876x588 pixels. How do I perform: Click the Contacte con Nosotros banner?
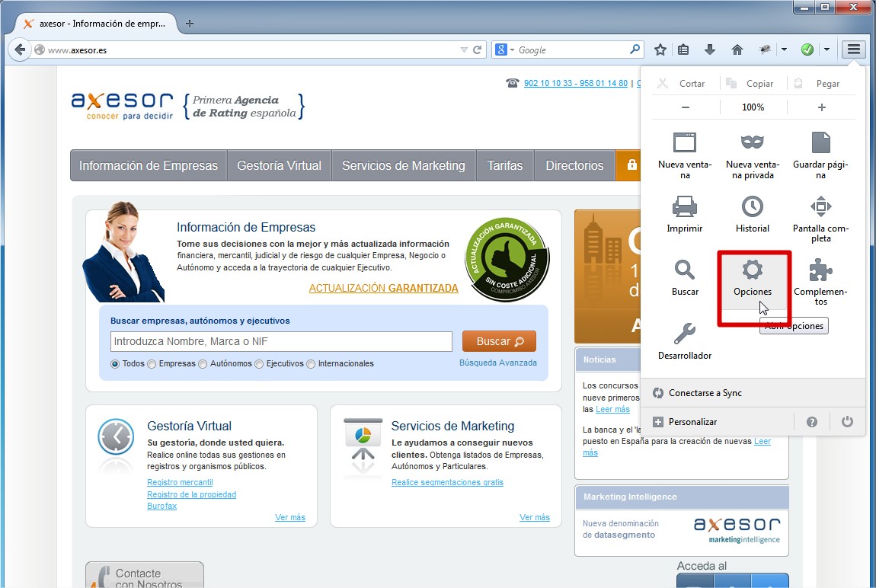coord(145,574)
